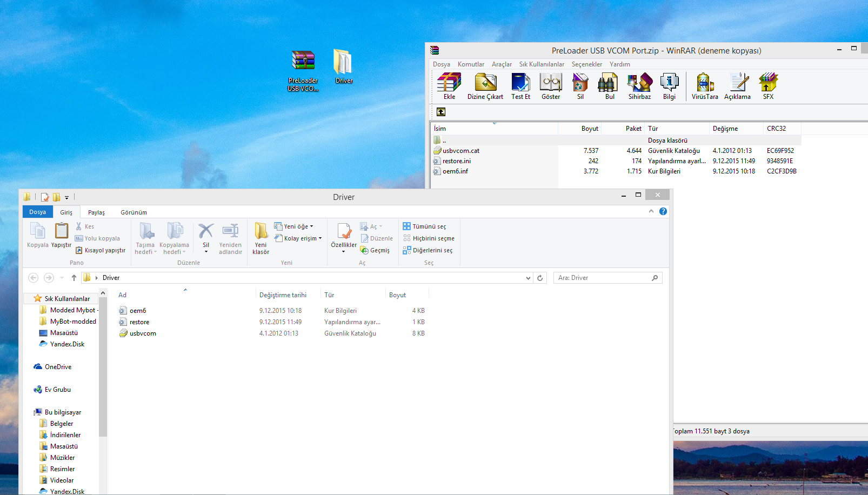Open the Göster viewer icon

tap(551, 86)
